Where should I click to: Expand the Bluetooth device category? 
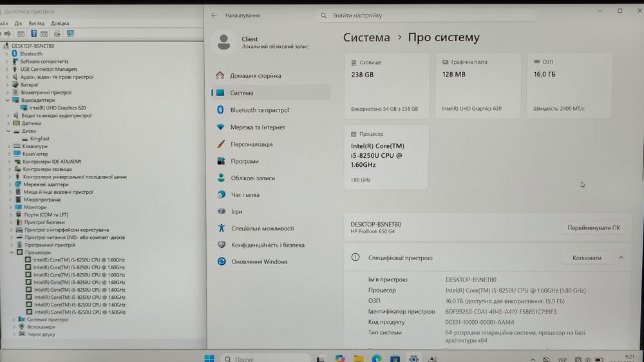click(6, 54)
